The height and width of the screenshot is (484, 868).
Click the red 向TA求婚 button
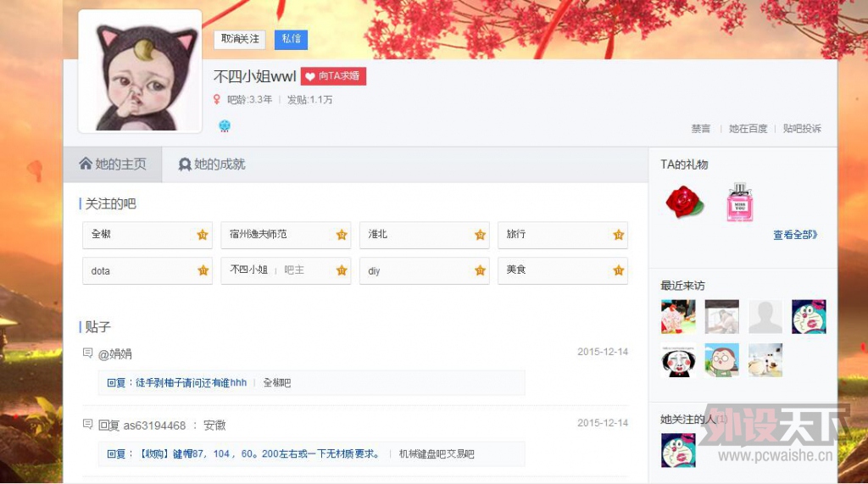333,76
